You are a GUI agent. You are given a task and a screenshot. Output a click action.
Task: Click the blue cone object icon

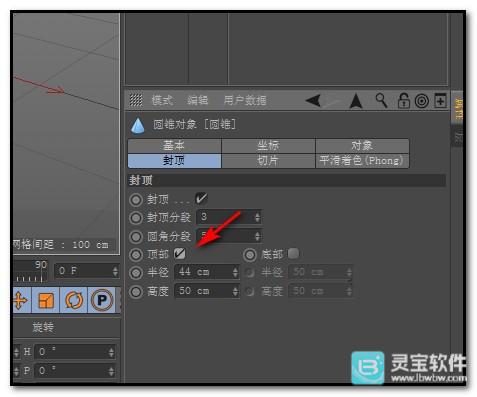(138, 126)
